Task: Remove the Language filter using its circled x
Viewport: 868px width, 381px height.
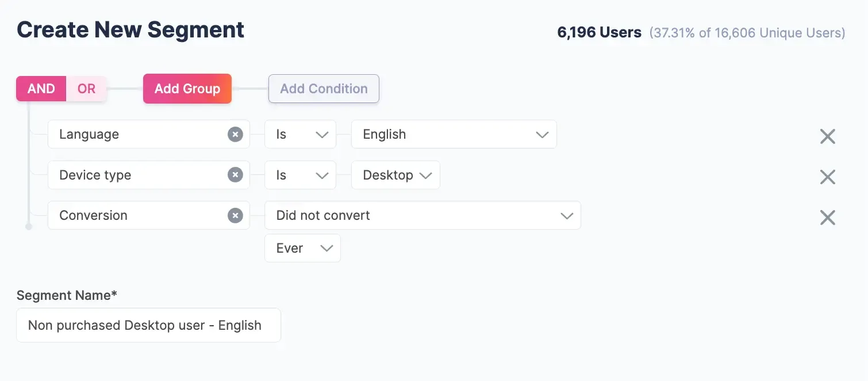Action: [x=235, y=134]
